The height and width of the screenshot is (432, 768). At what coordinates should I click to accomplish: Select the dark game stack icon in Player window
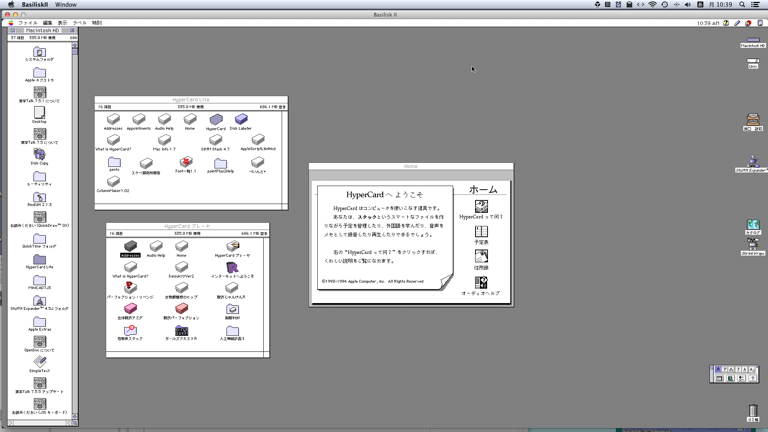[x=182, y=330]
